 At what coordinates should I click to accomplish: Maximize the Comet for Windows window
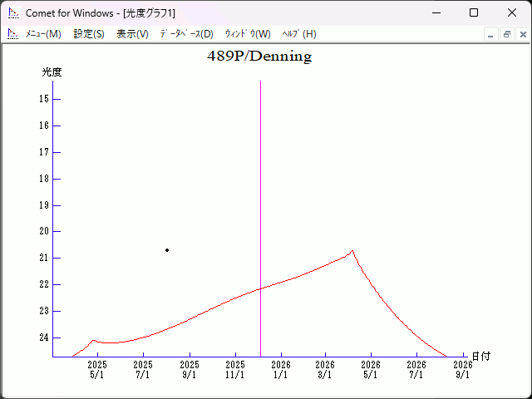tap(474, 12)
